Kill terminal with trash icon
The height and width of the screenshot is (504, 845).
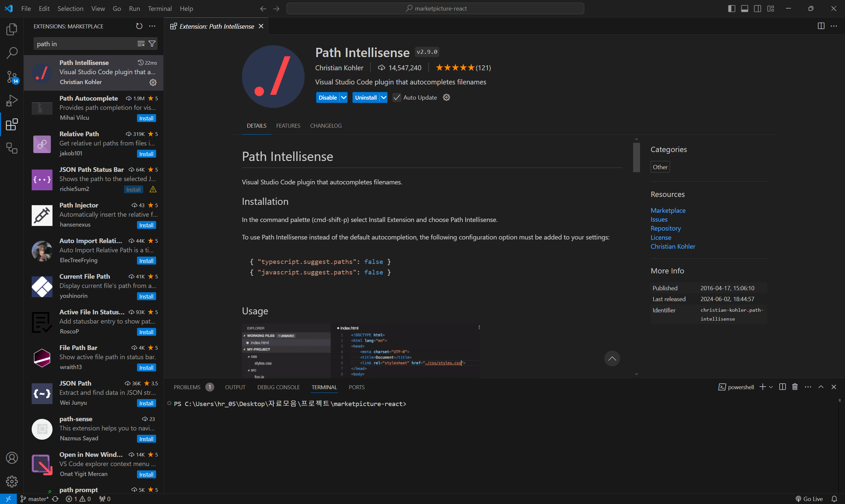(795, 387)
